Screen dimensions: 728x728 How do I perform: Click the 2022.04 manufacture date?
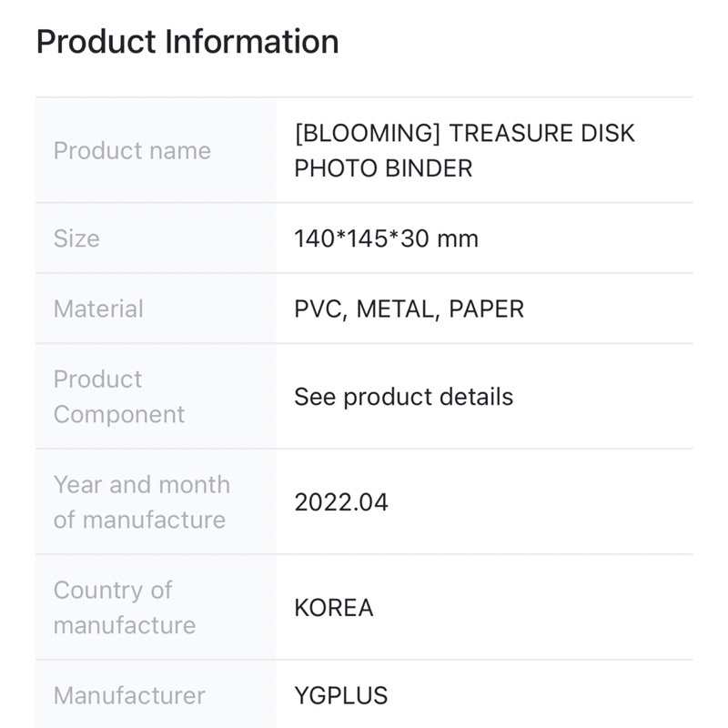point(341,502)
